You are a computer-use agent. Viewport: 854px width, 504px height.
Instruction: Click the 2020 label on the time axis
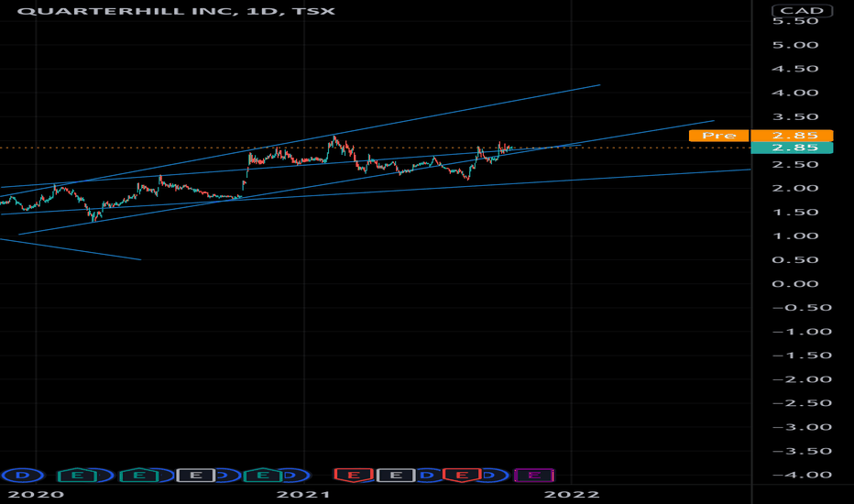(36, 495)
